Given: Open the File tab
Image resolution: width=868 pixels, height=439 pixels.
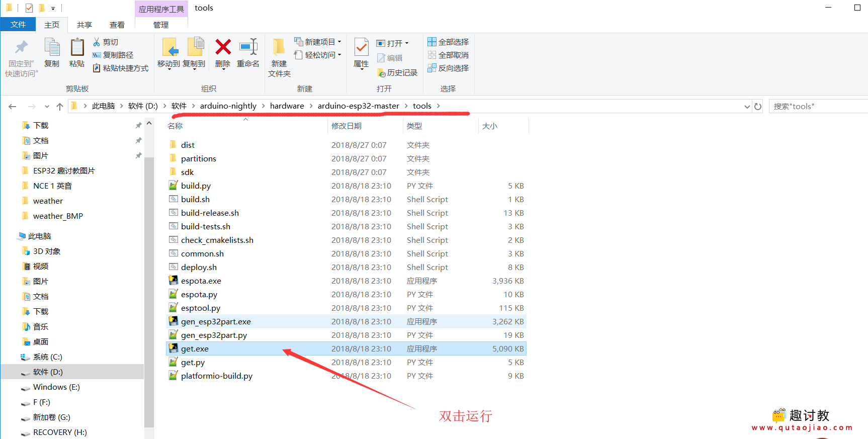Looking at the screenshot, I should tap(18, 25).
